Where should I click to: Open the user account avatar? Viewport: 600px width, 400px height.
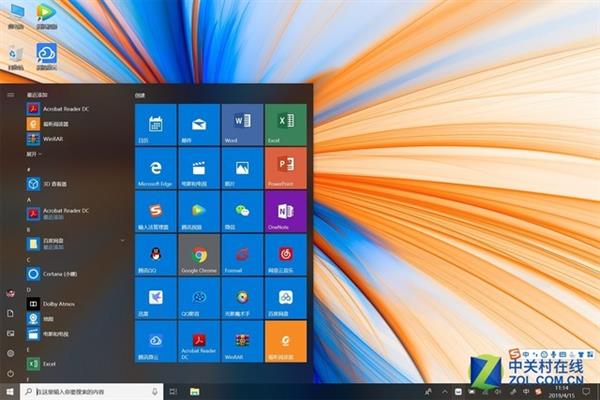pos(11,294)
